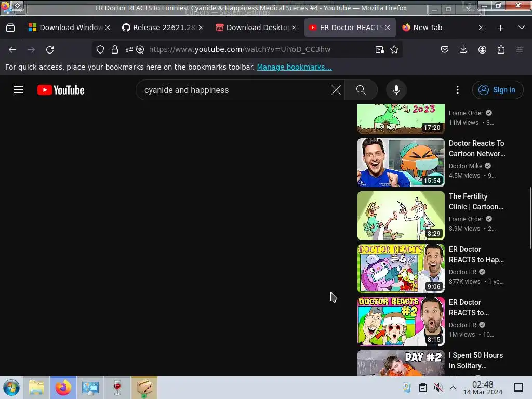Screen dimensions: 532x399
Task: Open Doctor Mike 15:54 video thumbnail
Action: (x=401, y=163)
